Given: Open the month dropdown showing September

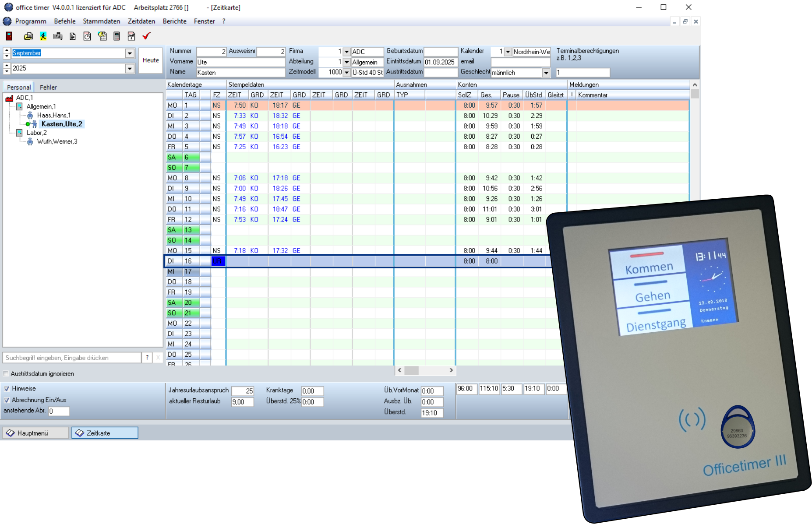Looking at the screenshot, I should (x=130, y=53).
